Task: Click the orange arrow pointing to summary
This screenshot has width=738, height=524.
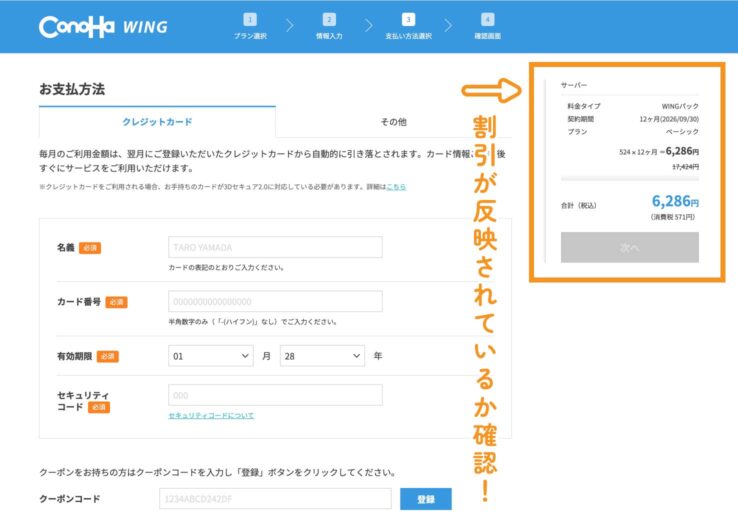Action: coord(491,93)
